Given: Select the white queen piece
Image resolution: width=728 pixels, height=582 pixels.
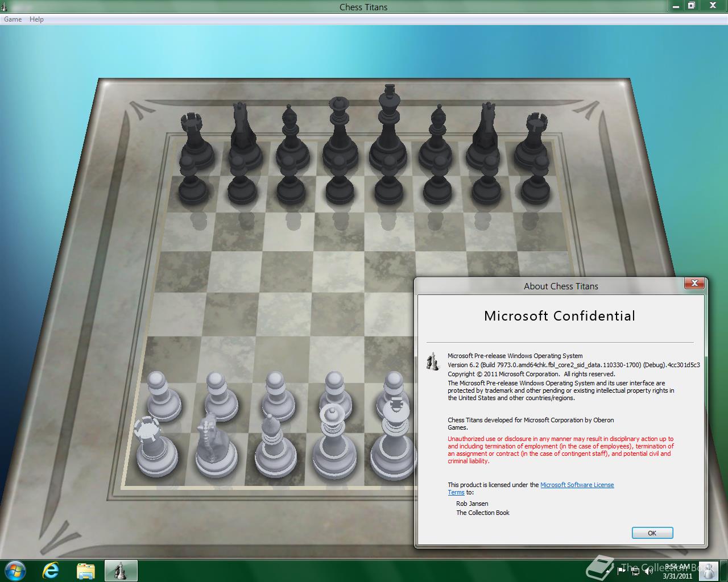Looking at the screenshot, I should coord(334,443).
